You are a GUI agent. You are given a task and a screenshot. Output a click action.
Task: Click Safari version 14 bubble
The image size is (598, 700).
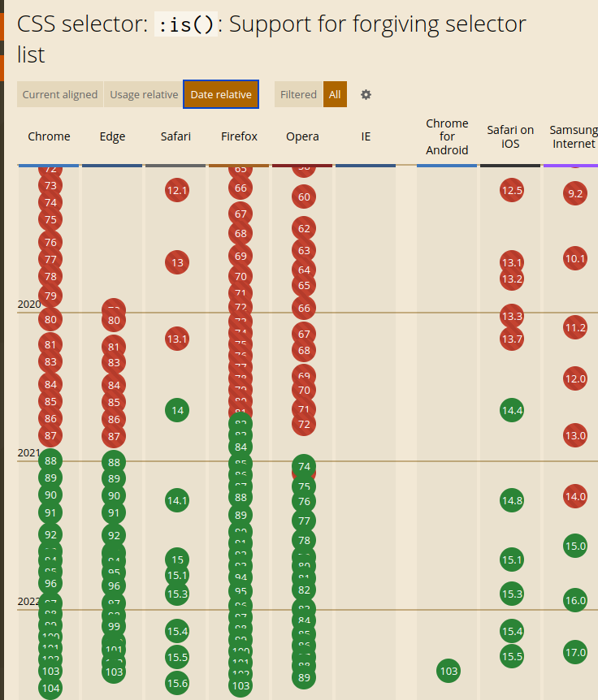pos(177,411)
